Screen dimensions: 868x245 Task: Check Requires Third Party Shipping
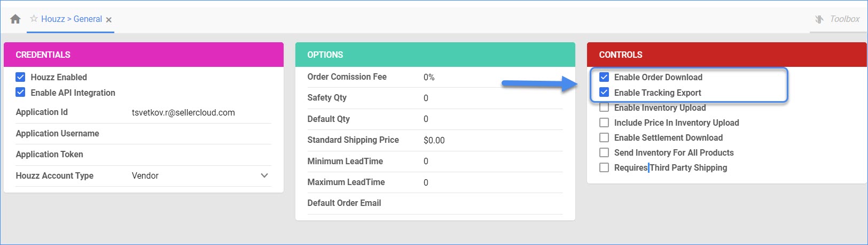tap(604, 167)
